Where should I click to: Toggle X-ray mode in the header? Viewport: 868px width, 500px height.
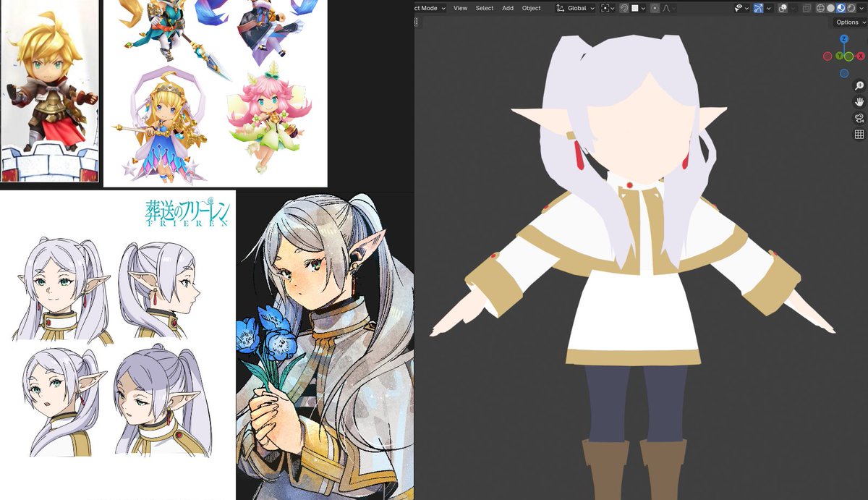click(807, 8)
